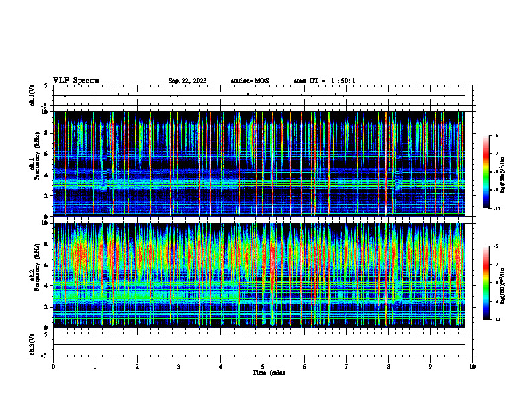Click time axis tick label "8"
The width and height of the screenshot is (532, 411).
click(388, 367)
